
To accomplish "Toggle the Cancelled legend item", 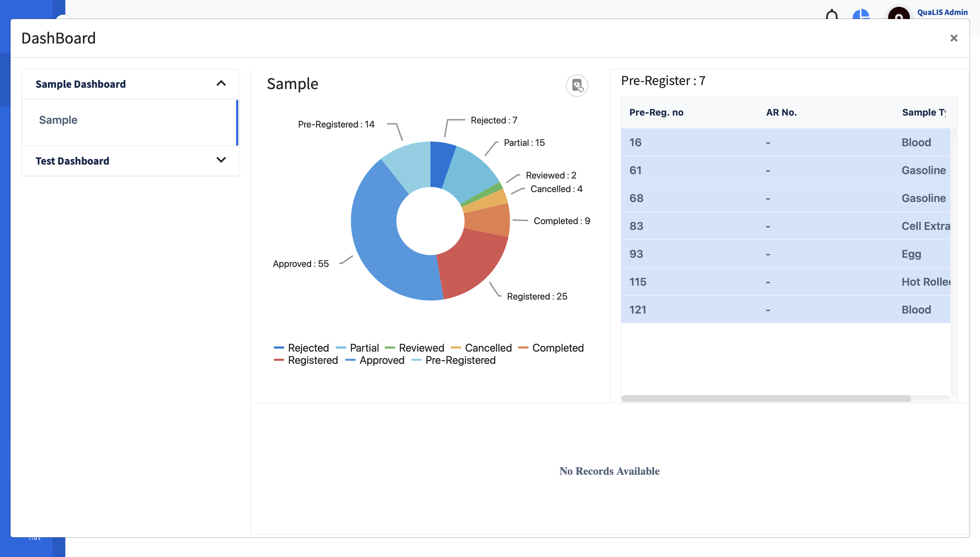I will 488,348.
